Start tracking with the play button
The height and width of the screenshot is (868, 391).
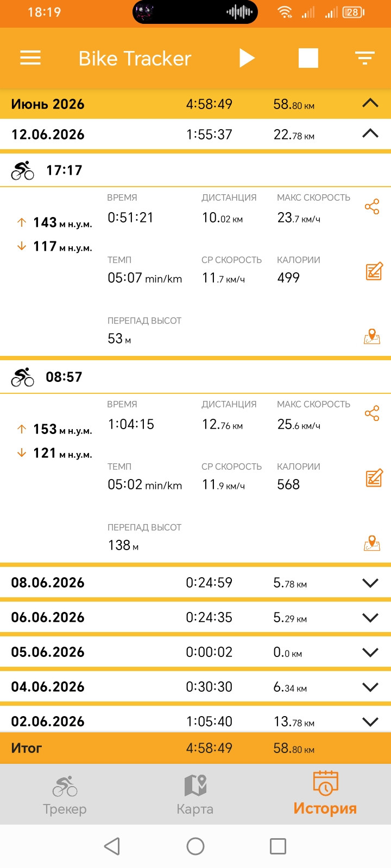pos(247,58)
